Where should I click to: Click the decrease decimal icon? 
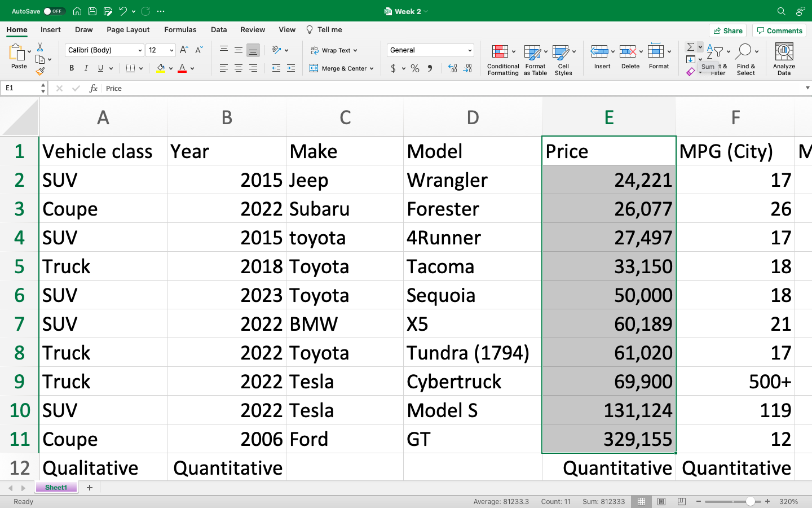point(467,68)
